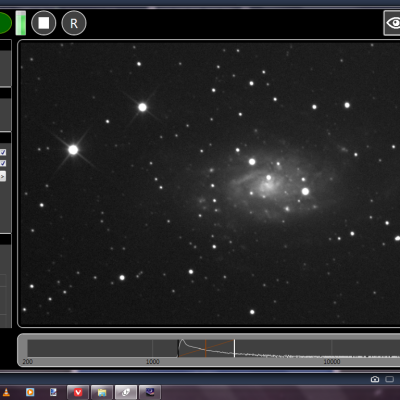Click the 1000 label on histogram
Viewport: 400px width, 400px height.
click(153, 362)
